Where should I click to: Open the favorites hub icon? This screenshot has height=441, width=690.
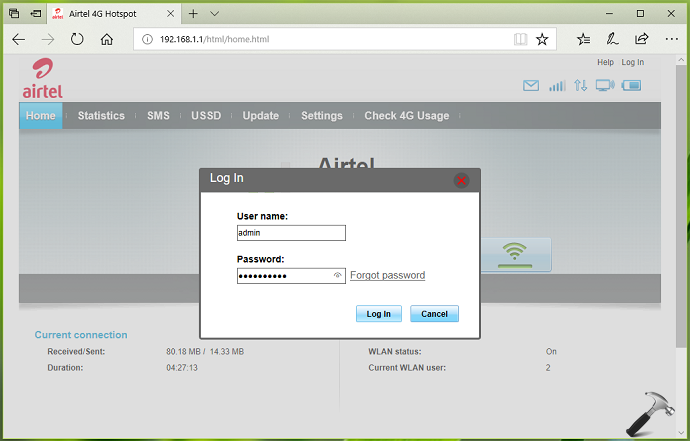pos(584,39)
